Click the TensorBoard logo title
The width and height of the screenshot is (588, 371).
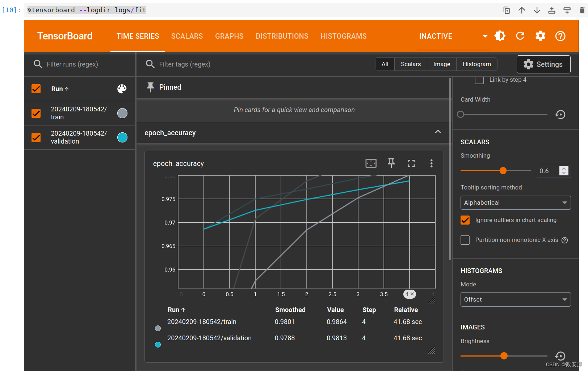[65, 36]
